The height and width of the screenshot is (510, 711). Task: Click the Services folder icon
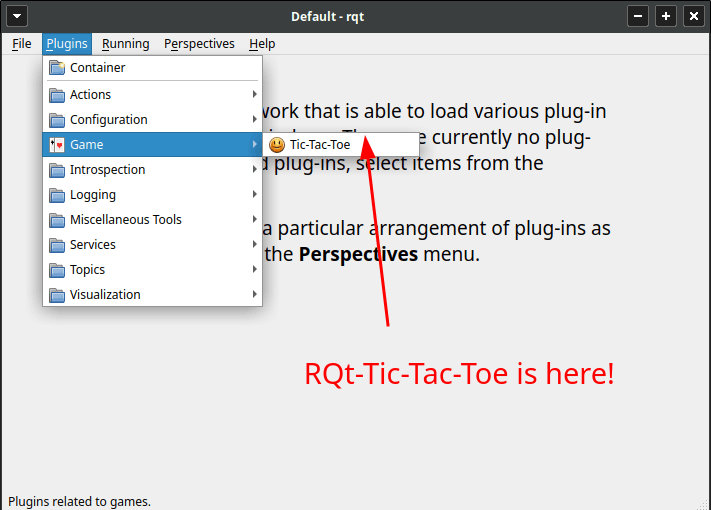57,245
